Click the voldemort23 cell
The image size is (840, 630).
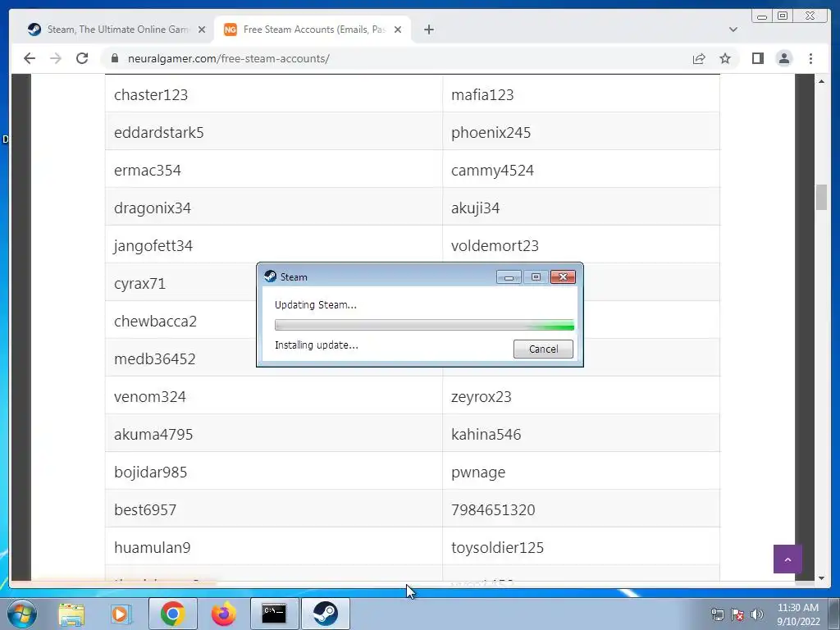click(582, 244)
